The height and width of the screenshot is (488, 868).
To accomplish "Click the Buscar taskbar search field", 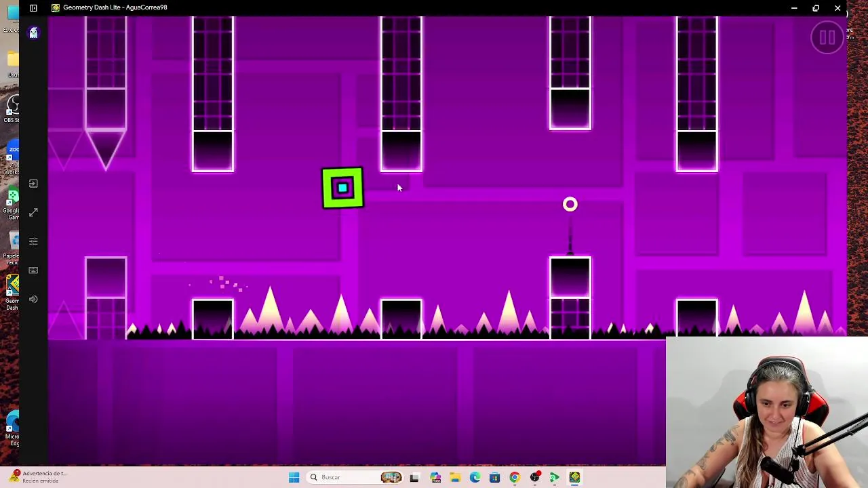I will click(355, 477).
